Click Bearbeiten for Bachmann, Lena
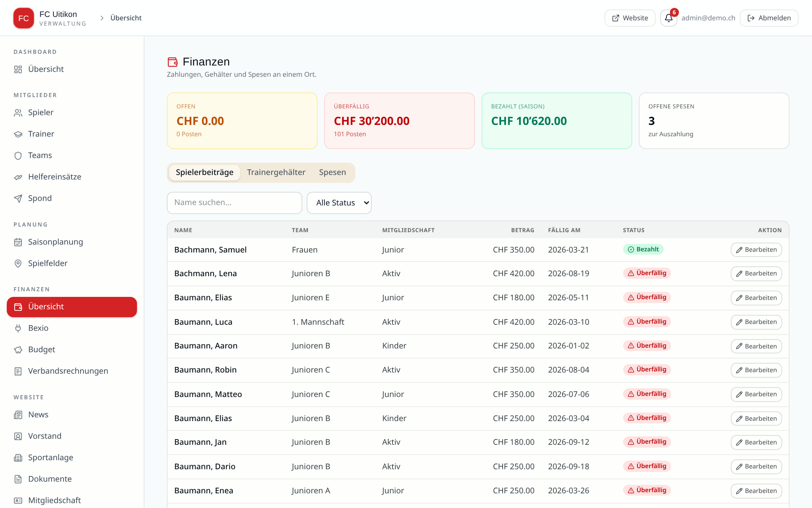Viewport: 812px width, 508px height. 756,274
